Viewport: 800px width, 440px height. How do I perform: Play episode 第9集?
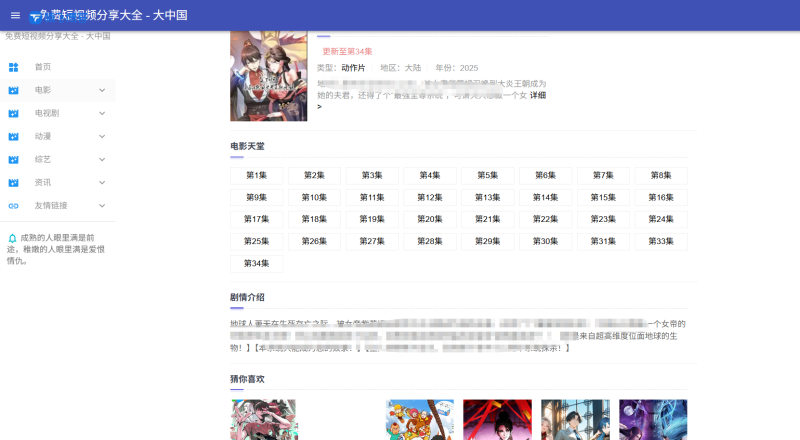(256, 198)
